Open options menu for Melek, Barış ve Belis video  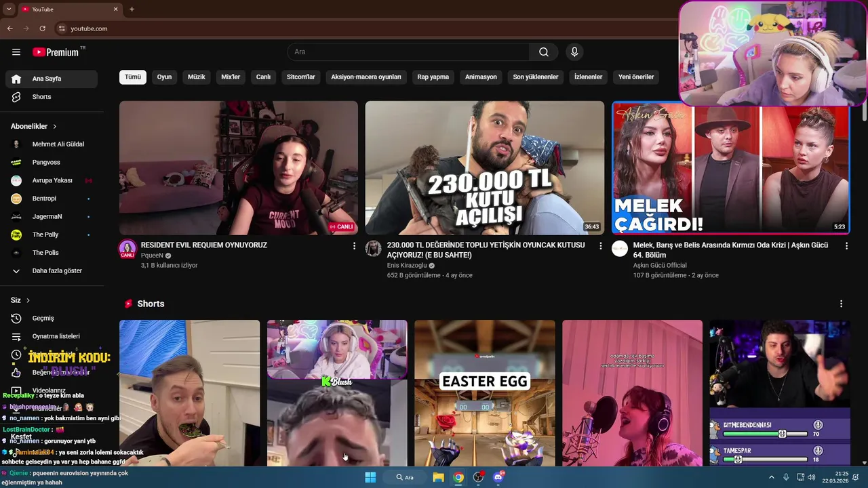click(846, 246)
